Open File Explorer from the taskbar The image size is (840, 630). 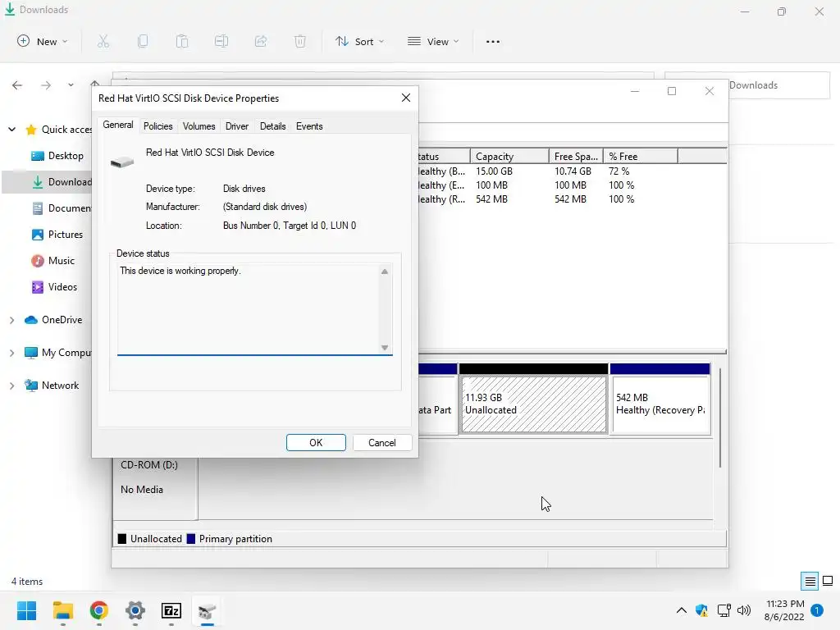62,610
